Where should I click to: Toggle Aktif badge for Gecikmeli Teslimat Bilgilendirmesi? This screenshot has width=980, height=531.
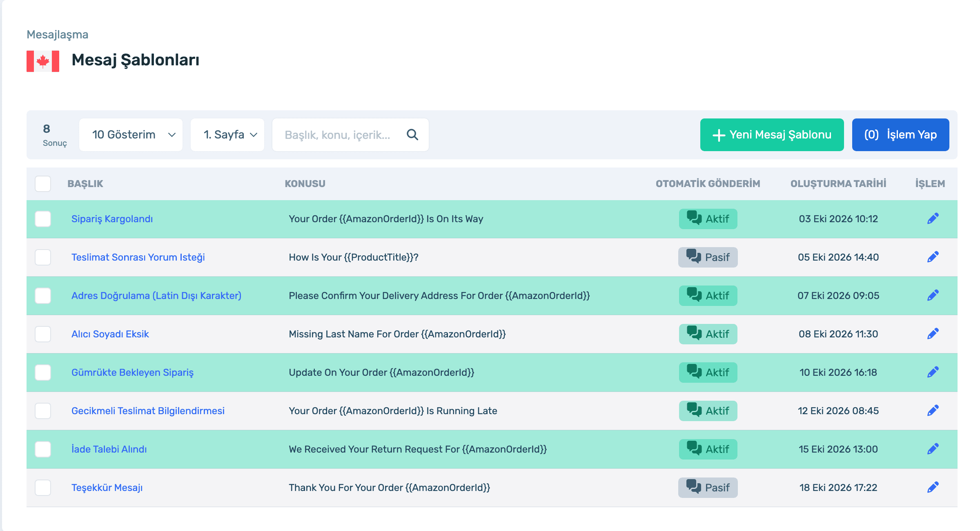click(708, 411)
